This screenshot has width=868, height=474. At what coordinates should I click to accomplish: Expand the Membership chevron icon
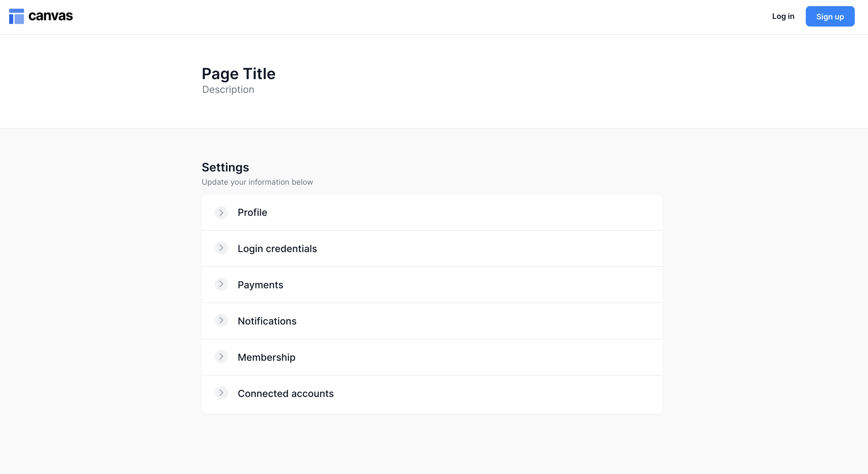pos(221,357)
